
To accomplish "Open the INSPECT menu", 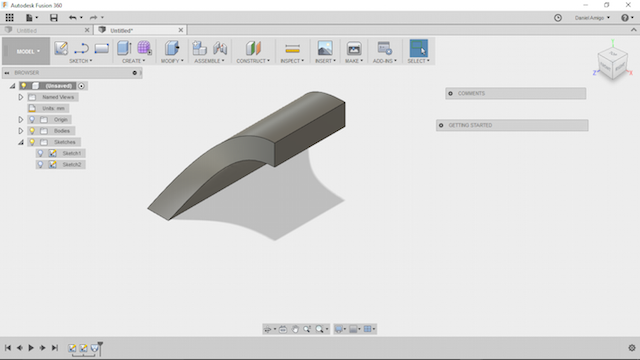I will coord(292,61).
